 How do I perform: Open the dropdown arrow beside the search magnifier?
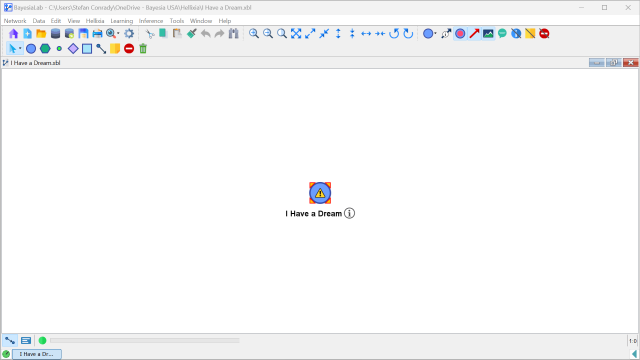click(x=118, y=33)
